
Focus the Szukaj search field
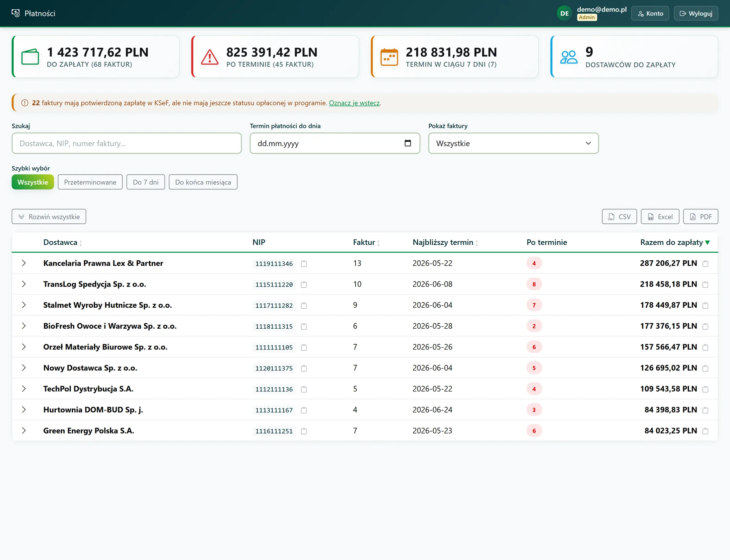[x=127, y=143]
